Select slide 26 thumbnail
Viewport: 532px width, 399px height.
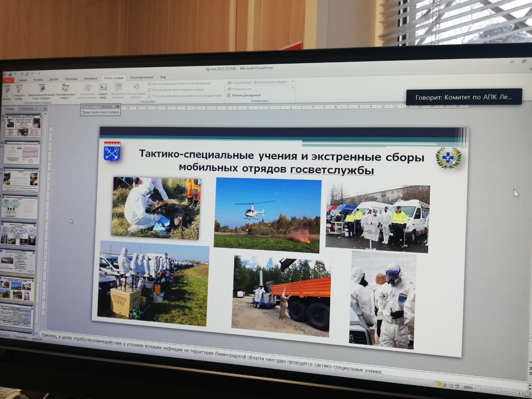click(x=22, y=152)
